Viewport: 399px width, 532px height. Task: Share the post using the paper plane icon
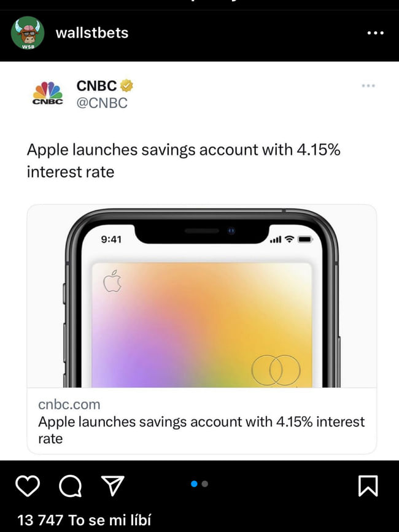(x=113, y=486)
